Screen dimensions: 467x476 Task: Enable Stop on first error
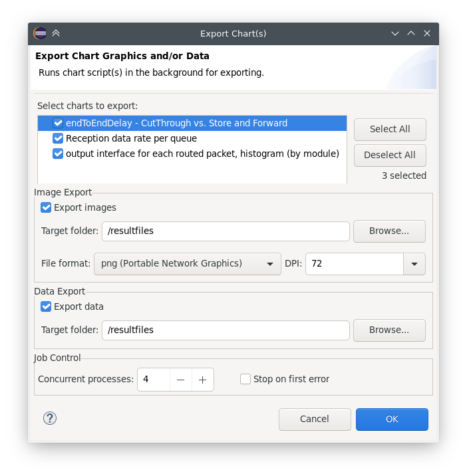245,379
